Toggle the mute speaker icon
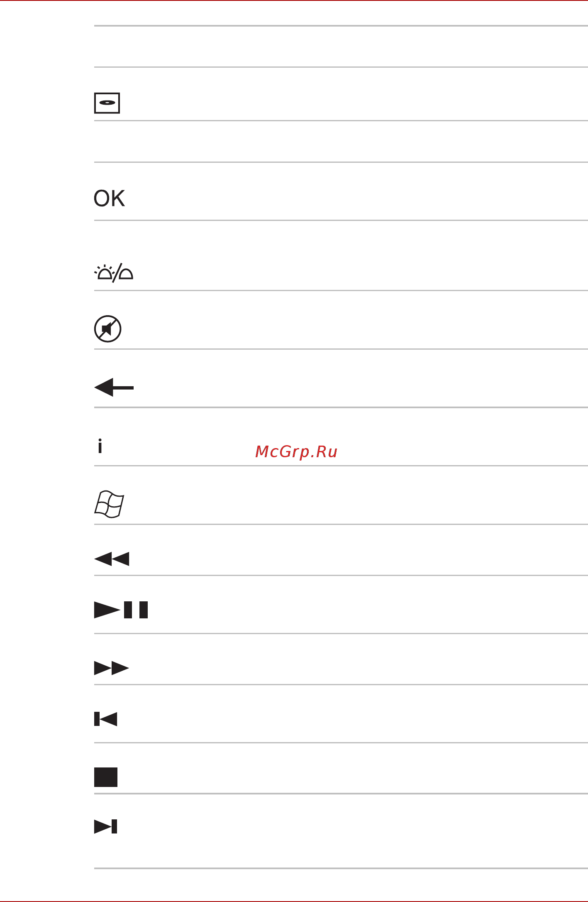Image resolution: width=588 pixels, height=902 pixels. 107,329
